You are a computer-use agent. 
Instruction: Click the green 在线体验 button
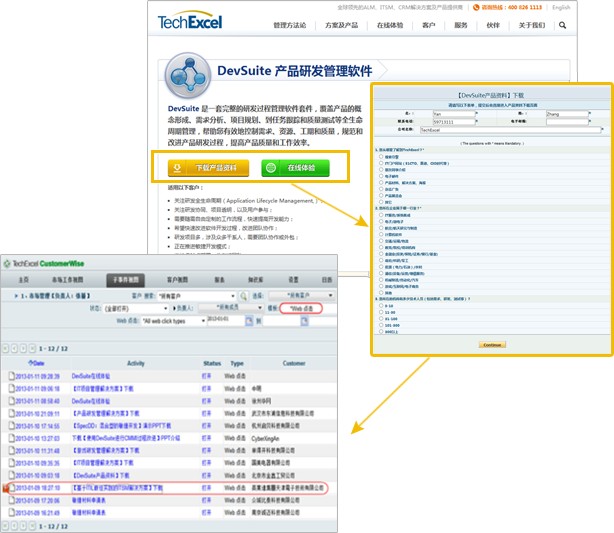[295, 168]
